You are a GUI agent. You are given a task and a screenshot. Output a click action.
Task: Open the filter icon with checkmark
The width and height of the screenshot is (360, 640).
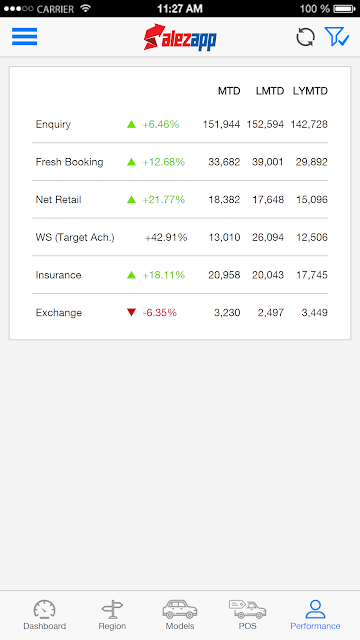pyautogui.click(x=337, y=37)
